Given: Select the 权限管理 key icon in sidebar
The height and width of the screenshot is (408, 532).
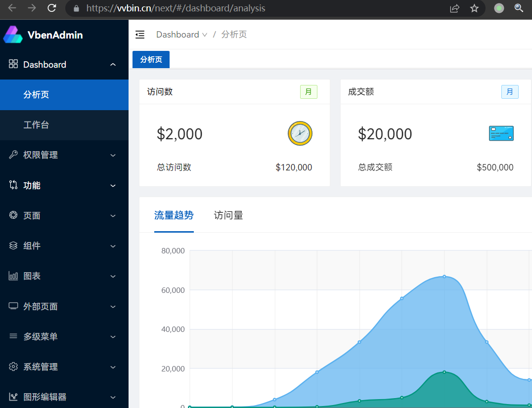Looking at the screenshot, I should (12, 155).
